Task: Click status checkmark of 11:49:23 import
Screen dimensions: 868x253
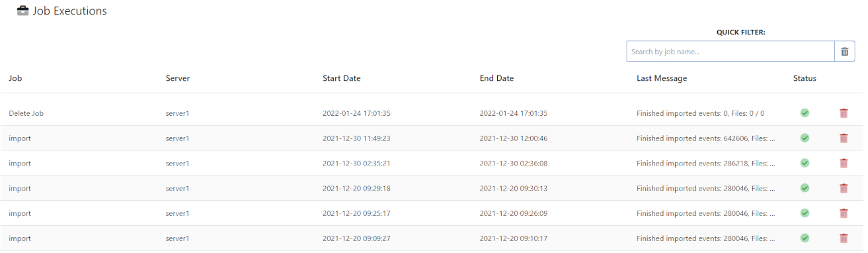Action: pyautogui.click(x=805, y=138)
